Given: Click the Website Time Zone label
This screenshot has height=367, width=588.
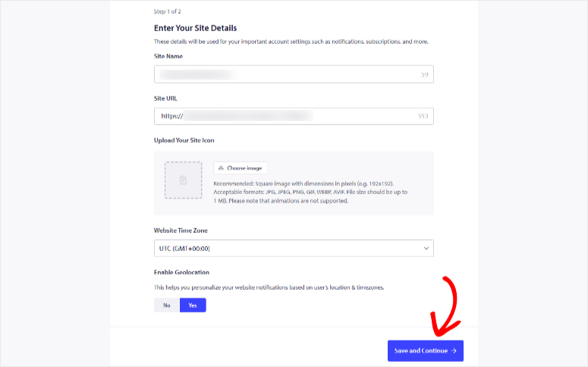Looking at the screenshot, I should point(181,231).
